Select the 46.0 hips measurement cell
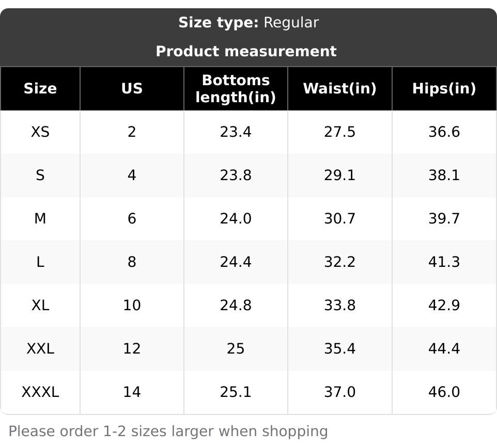This screenshot has height=448, width=497. [444, 392]
